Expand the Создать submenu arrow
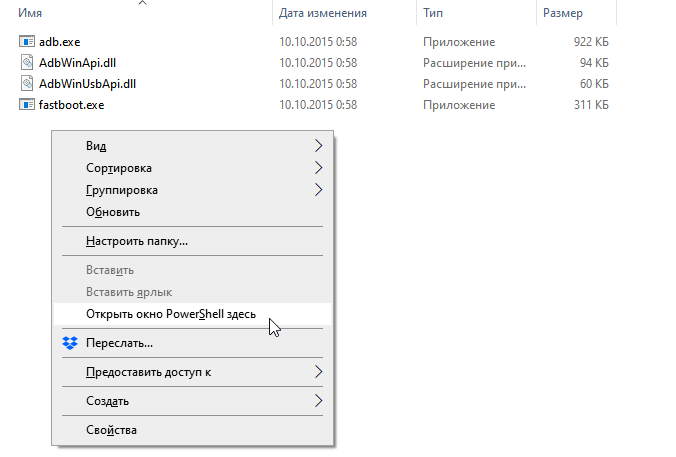Viewport: 676px width, 457px height. (x=318, y=401)
